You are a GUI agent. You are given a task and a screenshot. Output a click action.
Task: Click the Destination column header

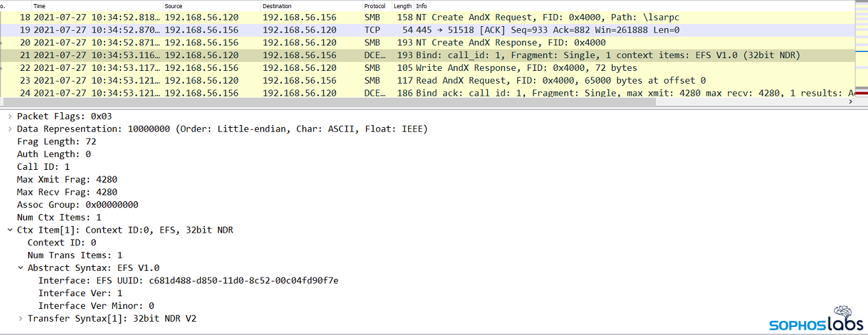(x=310, y=5)
